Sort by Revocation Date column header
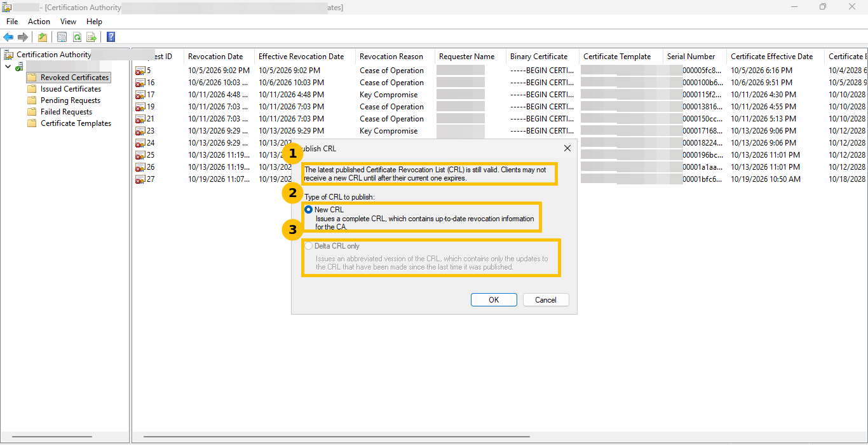 click(219, 57)
